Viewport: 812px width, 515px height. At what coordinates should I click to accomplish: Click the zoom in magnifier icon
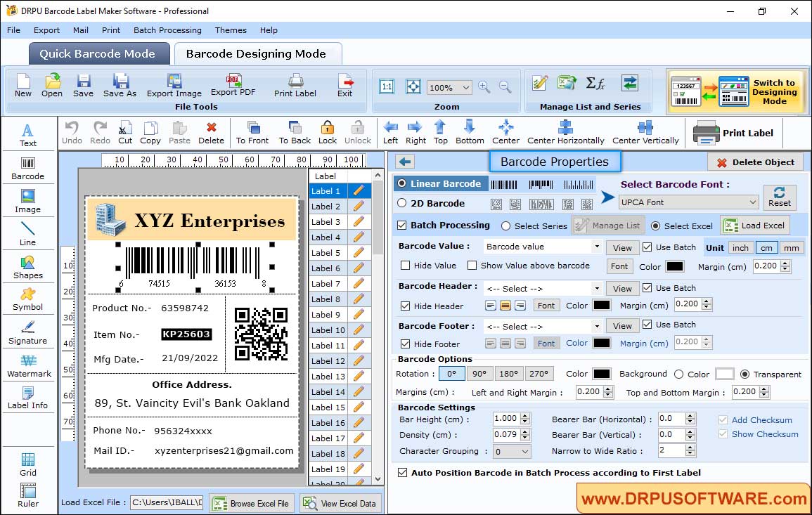(x=484, y=87)
